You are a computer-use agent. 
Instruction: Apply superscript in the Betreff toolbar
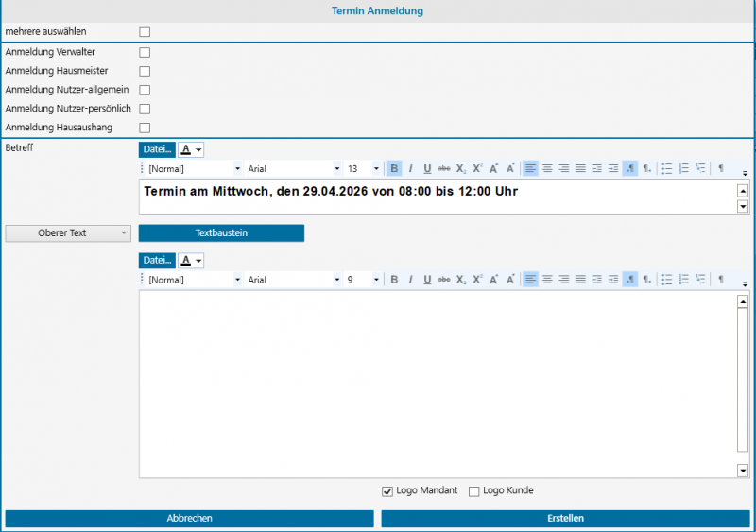(x=477, y=168)
